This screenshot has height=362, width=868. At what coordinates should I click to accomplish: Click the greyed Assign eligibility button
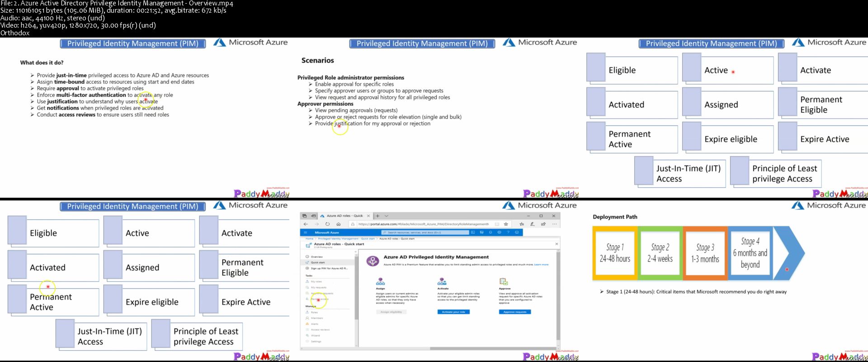point(391,312)
